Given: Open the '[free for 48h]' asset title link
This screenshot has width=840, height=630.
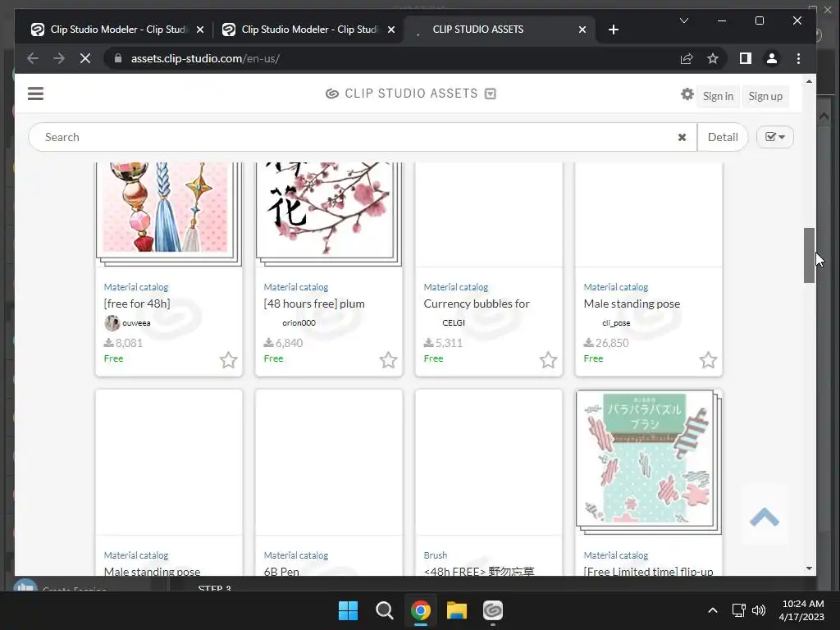Looking at the screenshot, I should point(137,304).
